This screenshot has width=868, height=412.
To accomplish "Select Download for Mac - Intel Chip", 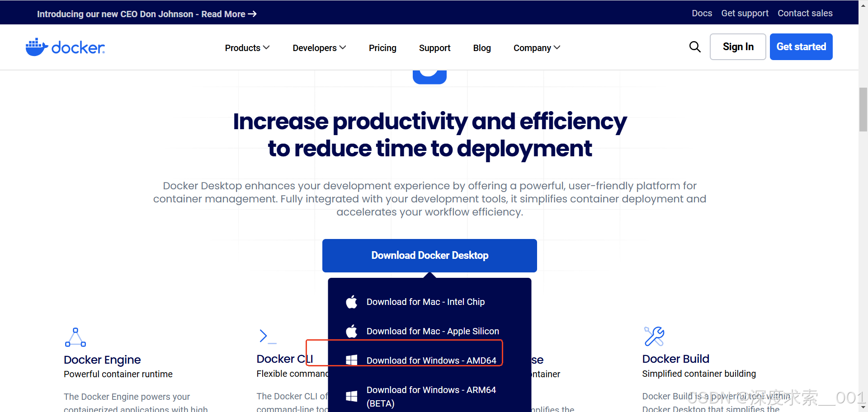I will coord(425,302).
